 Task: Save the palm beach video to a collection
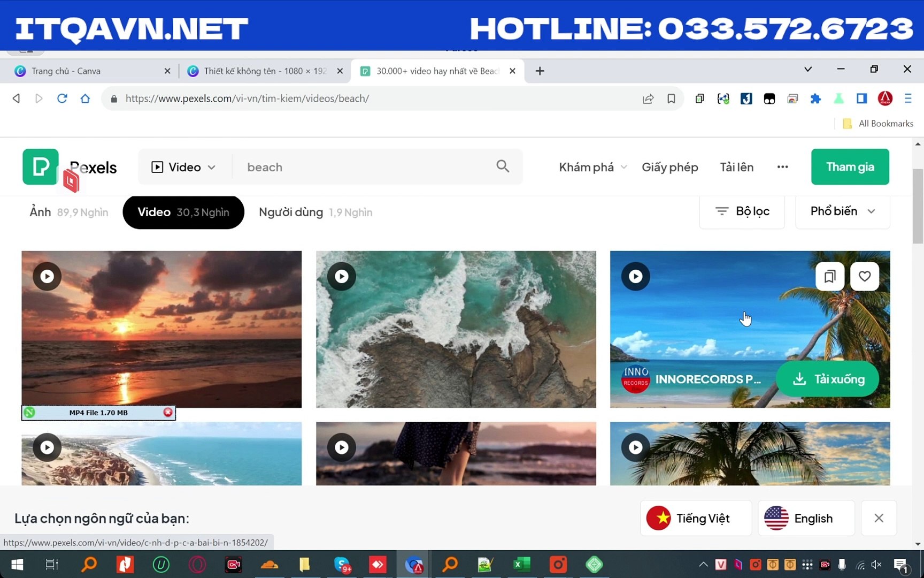pos(830,276)
